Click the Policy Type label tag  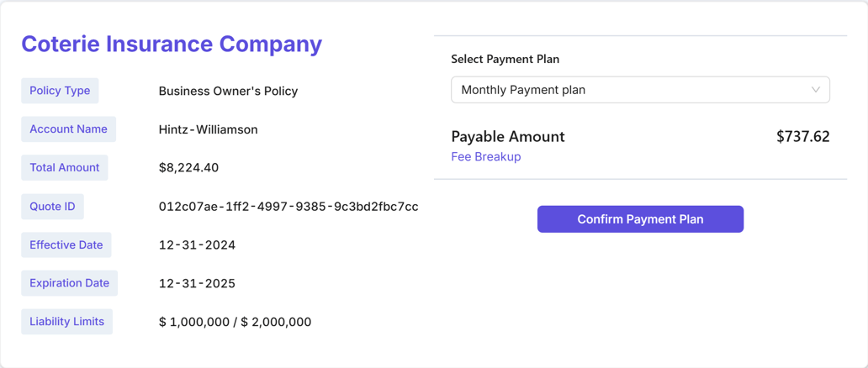(60, 91)
